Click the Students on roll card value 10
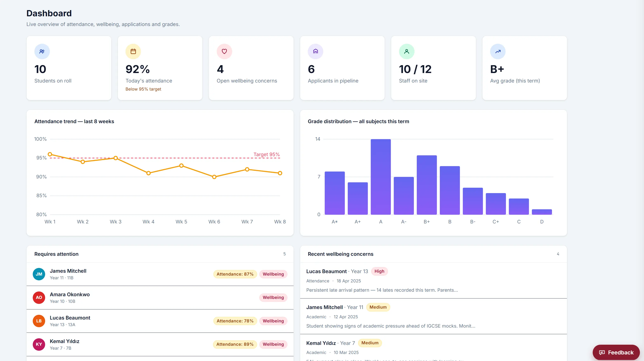644x361 pixels. 40,69
